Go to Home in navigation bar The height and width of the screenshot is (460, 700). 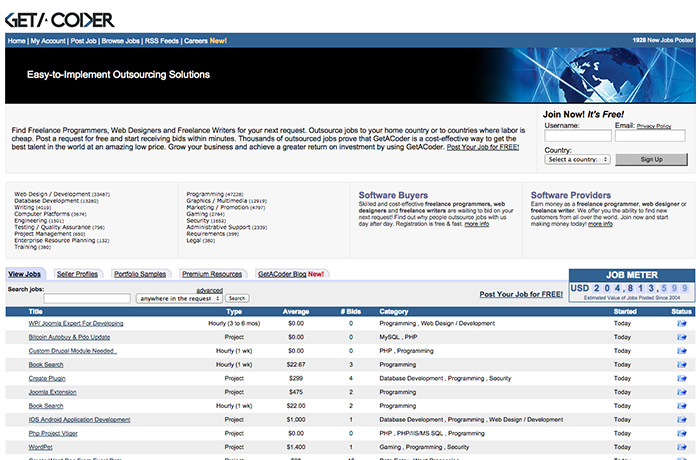click(x=17, y=41)
